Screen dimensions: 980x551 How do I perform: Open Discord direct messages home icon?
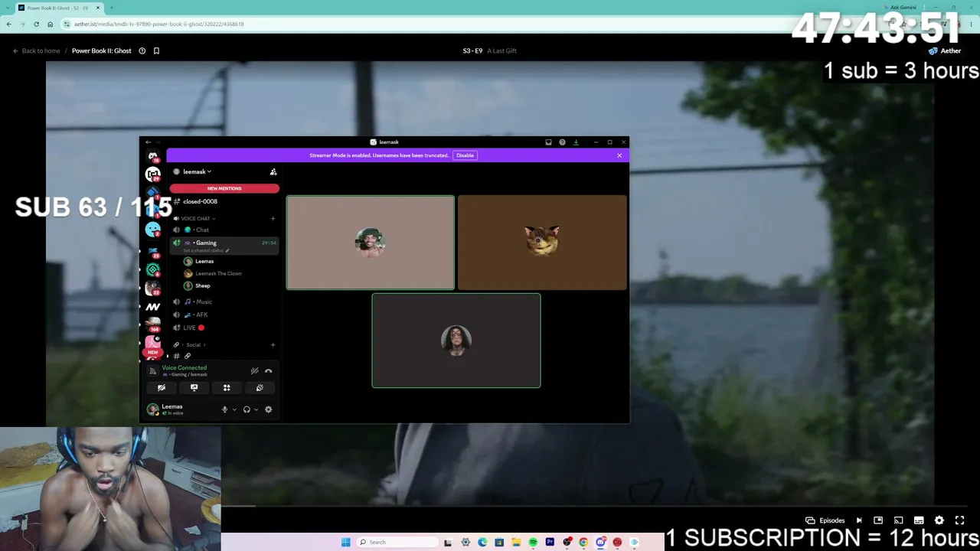(x=153, y=156)
